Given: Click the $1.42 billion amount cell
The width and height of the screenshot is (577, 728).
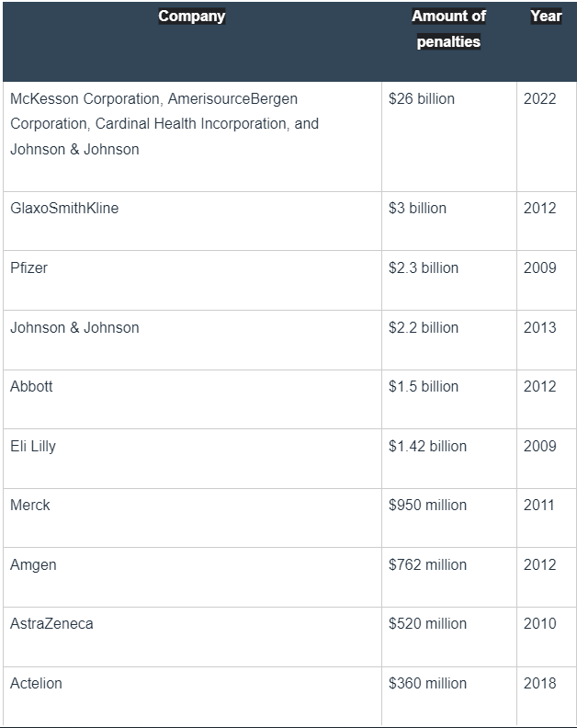Looking at the screenshot, I should [x=427, y=446].
